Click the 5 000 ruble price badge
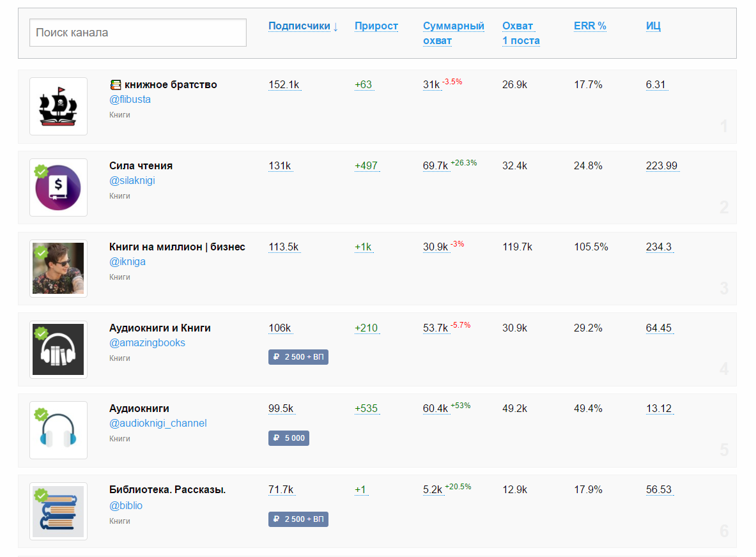 [289, 438]
